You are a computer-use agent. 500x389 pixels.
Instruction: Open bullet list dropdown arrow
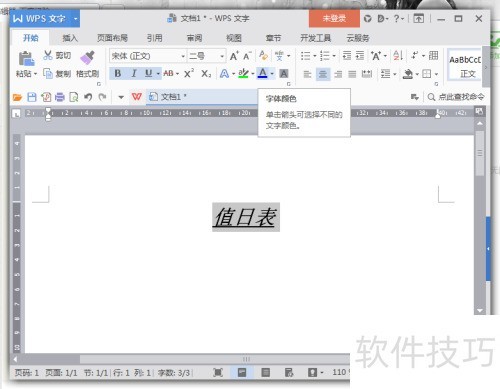coord(314,56)
